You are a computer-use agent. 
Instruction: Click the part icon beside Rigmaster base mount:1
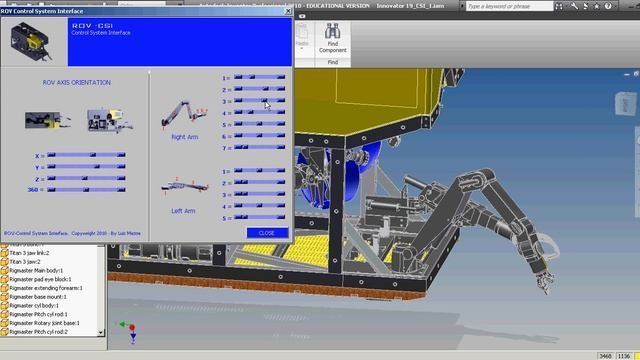tap(4, 297)
